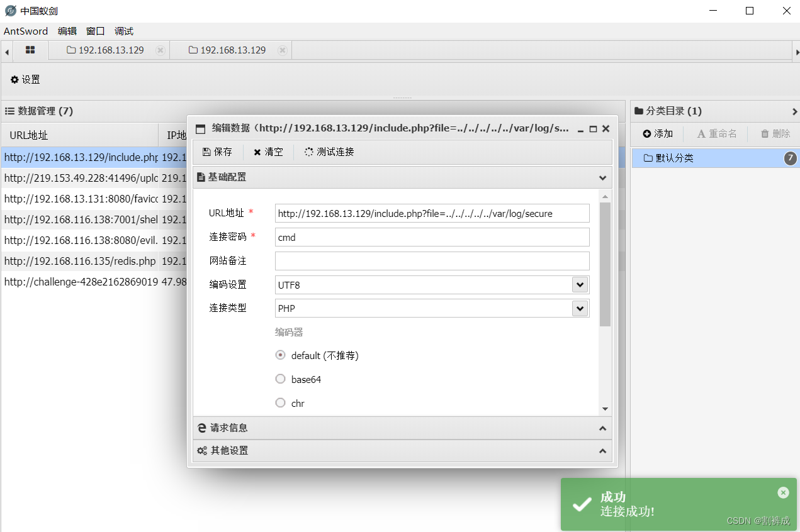Click the 清空 (clear) icon
This screenshot has height=532, width=800.
268,152
